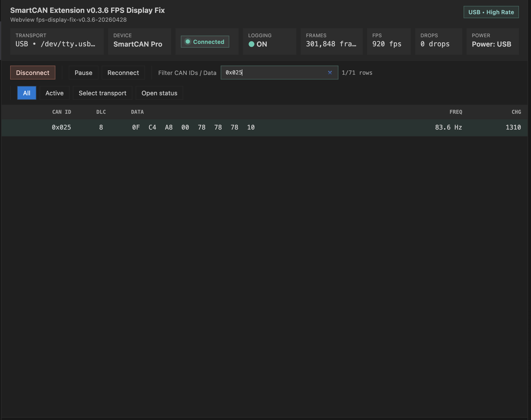
Task: Click the green Connected status indicator
Action: [205, 42]
